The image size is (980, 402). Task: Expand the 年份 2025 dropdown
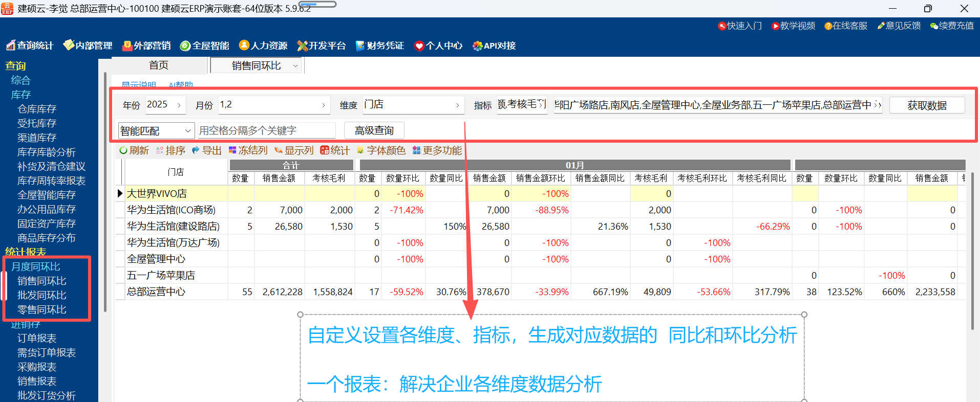tap(179, 105)
